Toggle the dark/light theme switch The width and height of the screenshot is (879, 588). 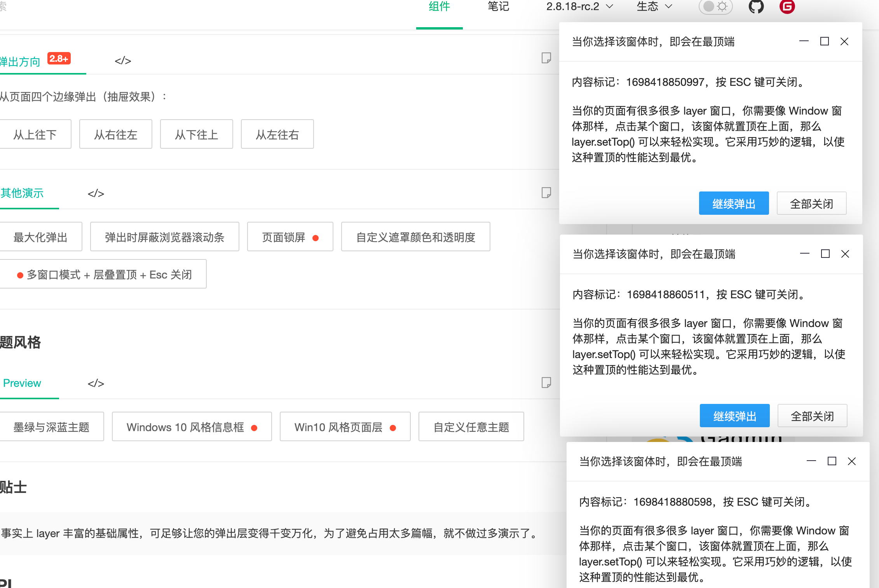[715, 7]
